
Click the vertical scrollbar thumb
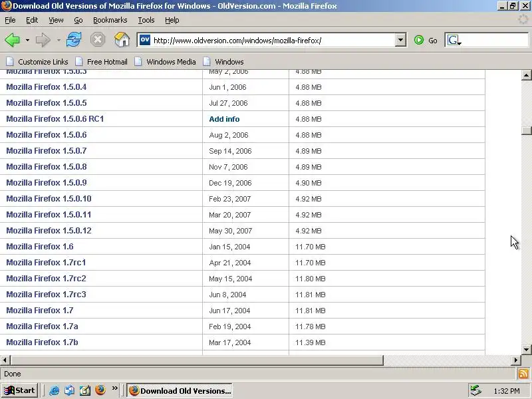click(526, 130)
